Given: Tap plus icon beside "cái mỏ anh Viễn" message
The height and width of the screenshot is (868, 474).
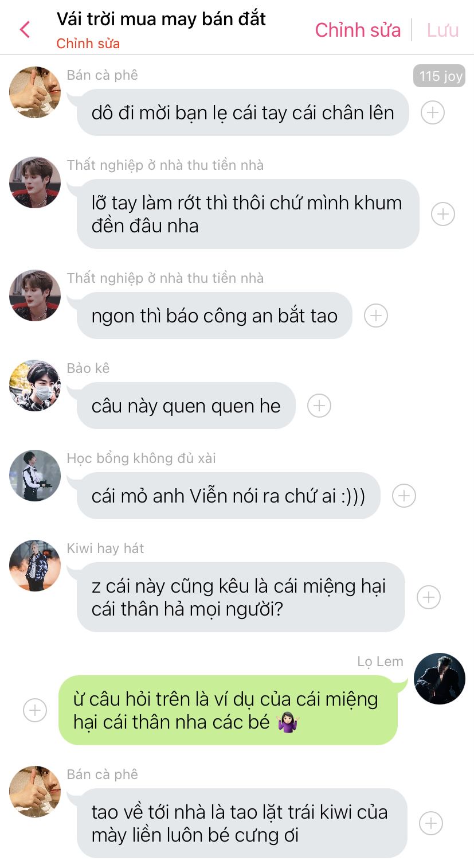Looking at the screenshot, I should (404, 496).
